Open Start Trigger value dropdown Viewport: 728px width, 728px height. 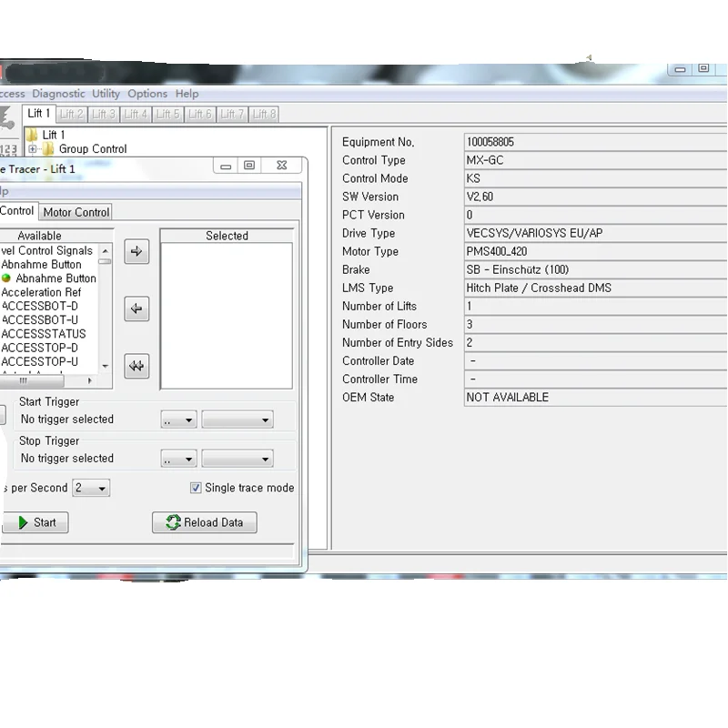point(238,420)
